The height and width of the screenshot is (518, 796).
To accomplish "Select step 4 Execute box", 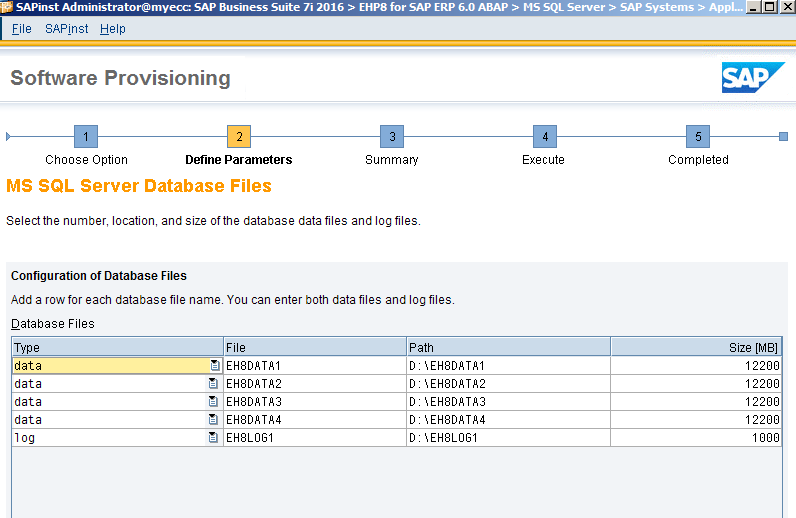I will pyautogui.click(x=545, y=137).
